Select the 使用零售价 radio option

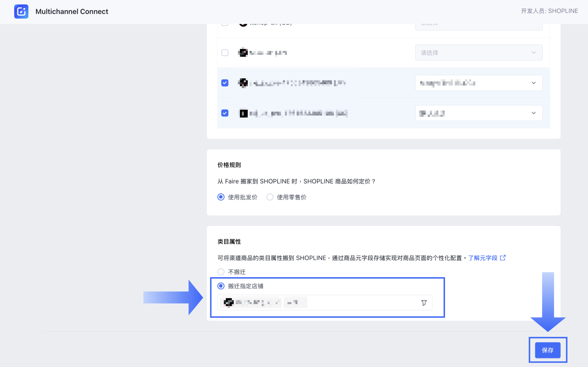coord(270,197)
